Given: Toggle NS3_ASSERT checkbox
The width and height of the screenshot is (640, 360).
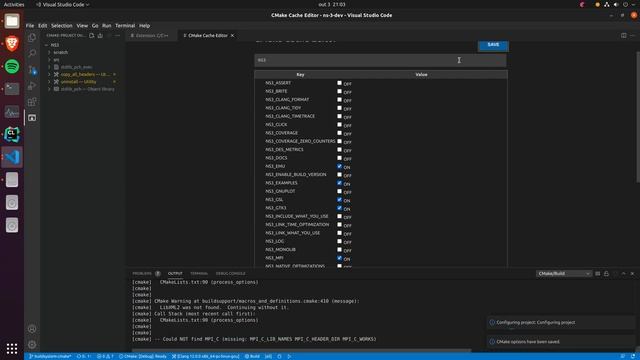Looking at the screenshot, I should tap(339, 83).
